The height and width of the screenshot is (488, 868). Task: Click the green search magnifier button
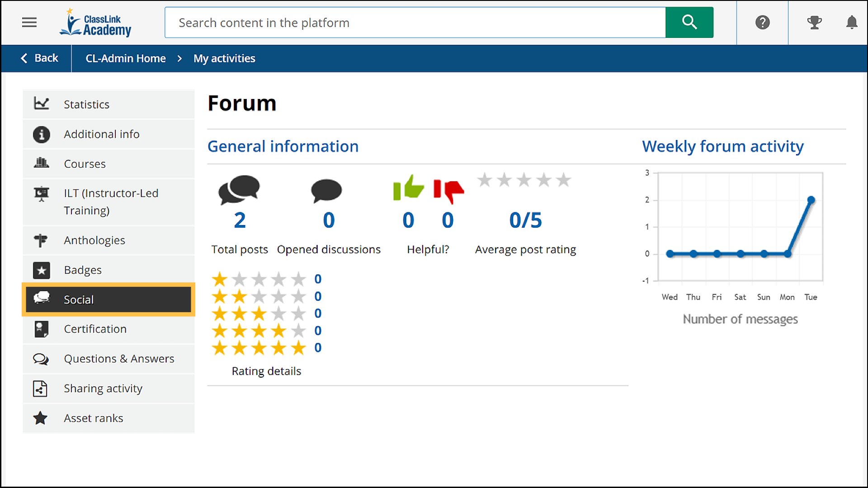[689, 22]
